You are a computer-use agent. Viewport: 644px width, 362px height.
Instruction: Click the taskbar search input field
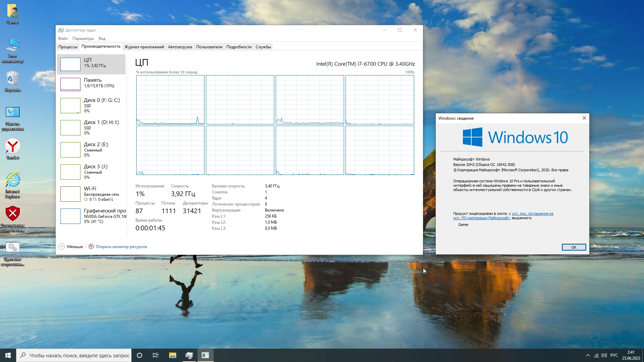click(x=79, y=355)
